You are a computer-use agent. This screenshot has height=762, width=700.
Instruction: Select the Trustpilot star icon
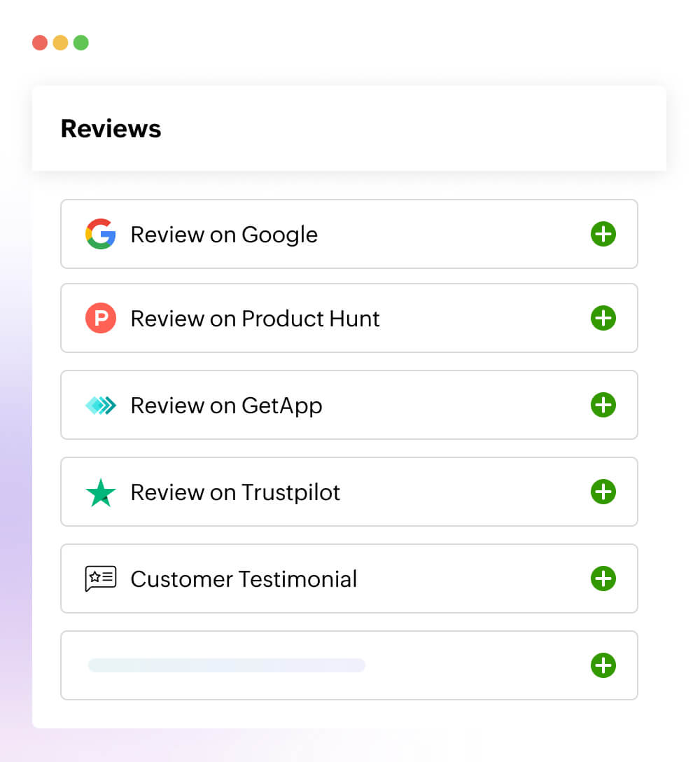coord(100,492)
